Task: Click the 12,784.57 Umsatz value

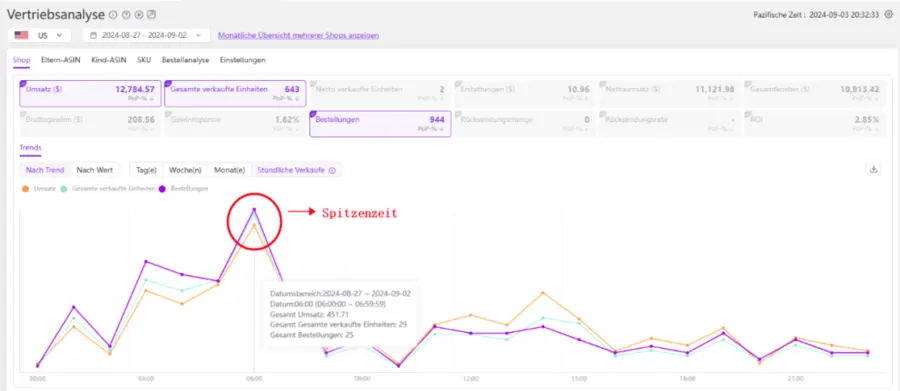Action: tap(135, 90)
